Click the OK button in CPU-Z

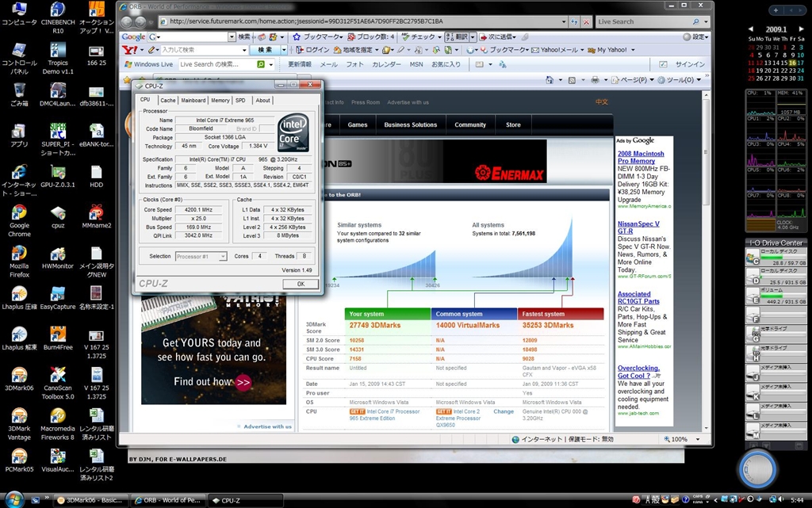point(301,284)
